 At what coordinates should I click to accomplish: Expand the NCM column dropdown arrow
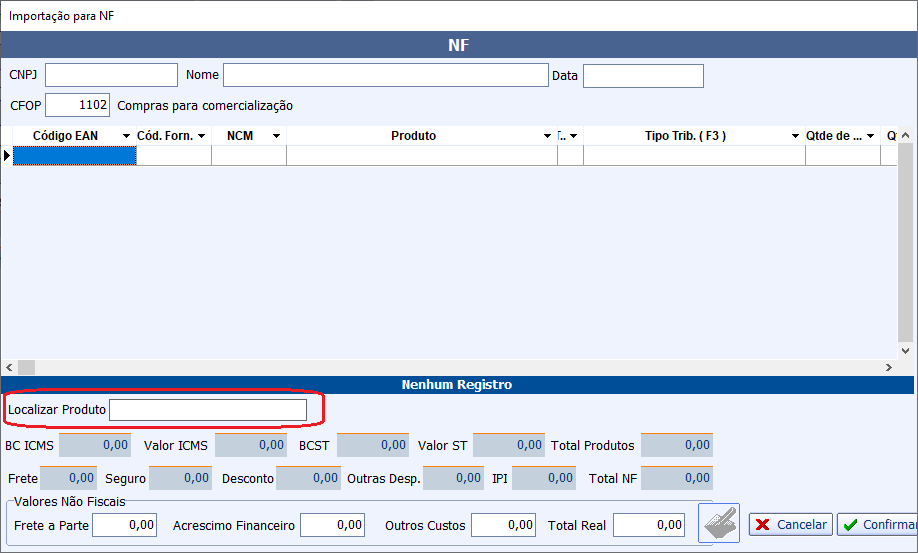pos(276,136)
